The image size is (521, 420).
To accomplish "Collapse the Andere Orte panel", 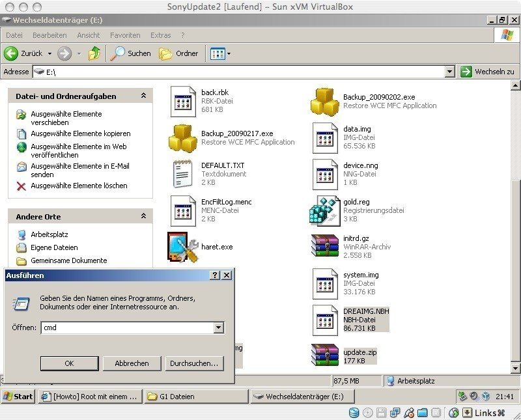I will click(143, 216).
